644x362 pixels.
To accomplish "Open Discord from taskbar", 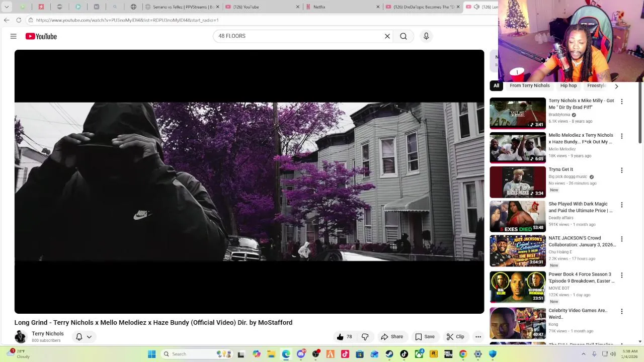I will tap(301, 354).
